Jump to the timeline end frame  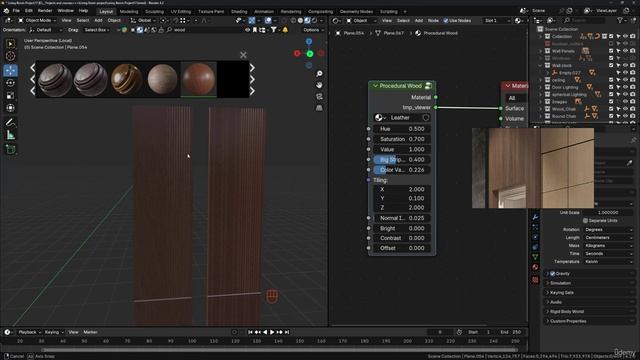(x=287, y=332)
